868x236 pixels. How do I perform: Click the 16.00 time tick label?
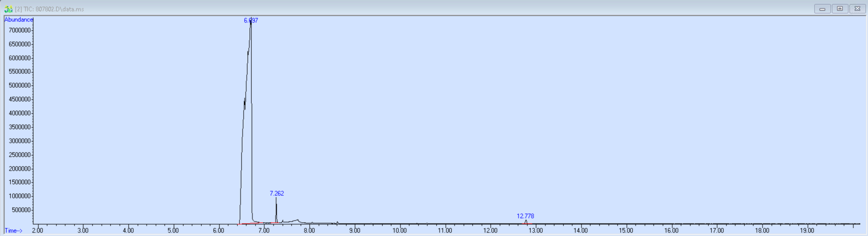(x=671, y=230)
